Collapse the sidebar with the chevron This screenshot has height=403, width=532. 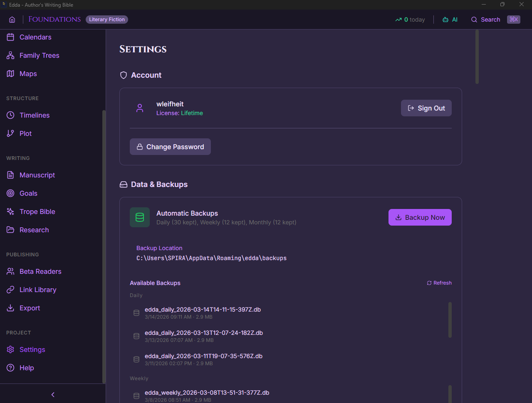(52, 394)
